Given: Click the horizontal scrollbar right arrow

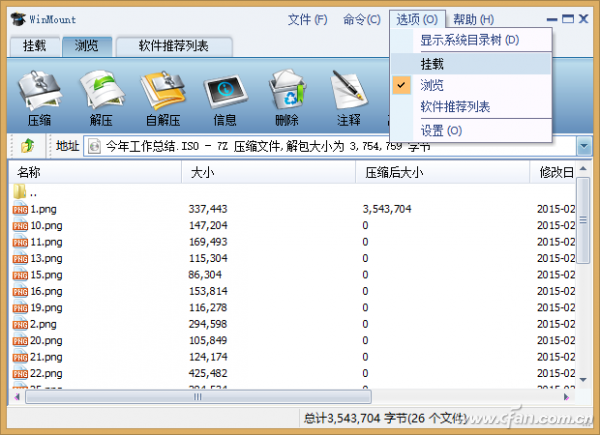Looking at the screenshot, I should 566,397.
